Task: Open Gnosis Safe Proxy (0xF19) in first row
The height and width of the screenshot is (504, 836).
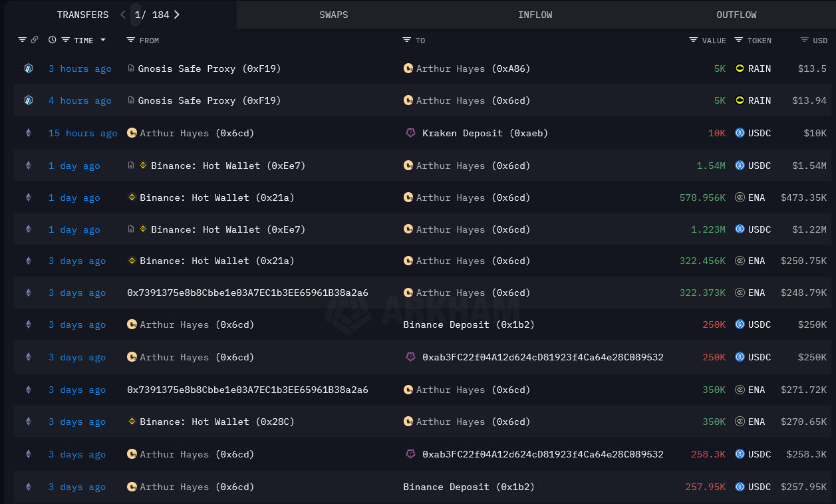Action: pos(209,68)
